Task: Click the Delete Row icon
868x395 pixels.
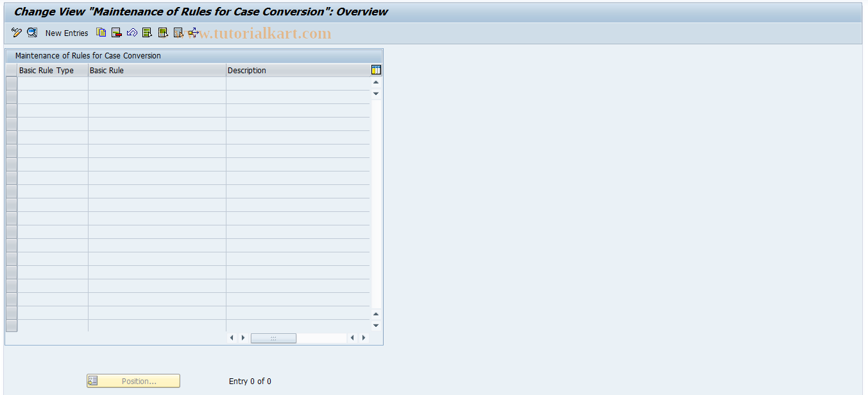Action: (x=116, y=33)
